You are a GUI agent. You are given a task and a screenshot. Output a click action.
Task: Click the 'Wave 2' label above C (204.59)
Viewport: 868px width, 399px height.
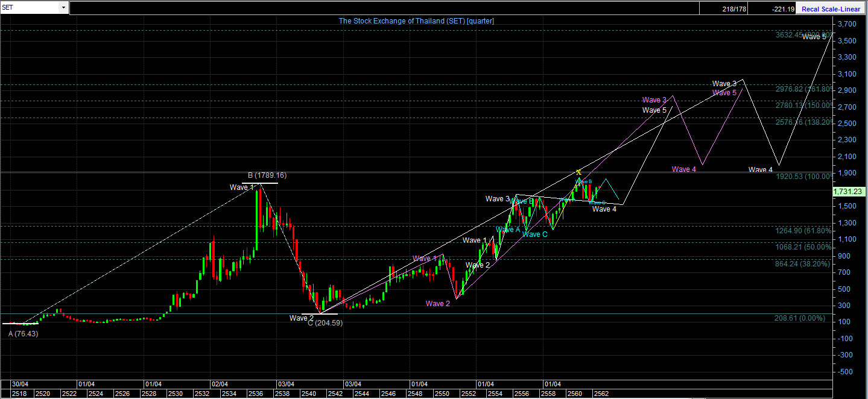point(301,318)
